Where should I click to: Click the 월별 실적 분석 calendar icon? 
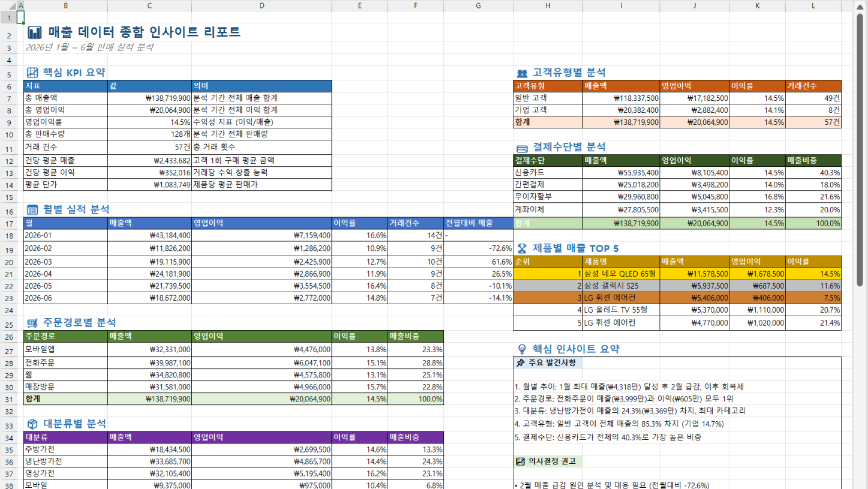pyautogui.click(x=32, y=210)
